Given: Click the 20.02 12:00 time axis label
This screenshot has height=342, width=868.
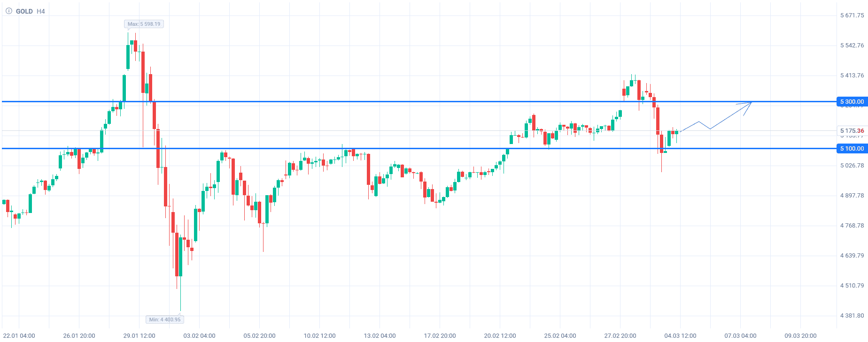Looking at the screenshot, I should (500, 335).
